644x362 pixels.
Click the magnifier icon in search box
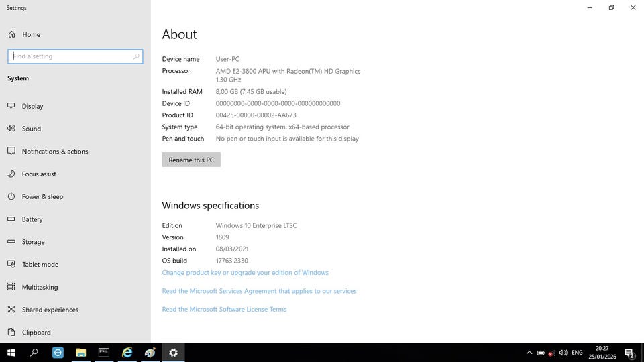pyautogui.click(x=136, y=56)
